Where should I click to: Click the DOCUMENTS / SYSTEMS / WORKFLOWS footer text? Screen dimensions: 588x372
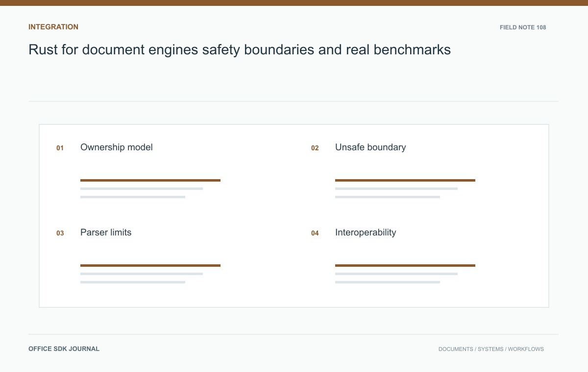tap(491, 349)
